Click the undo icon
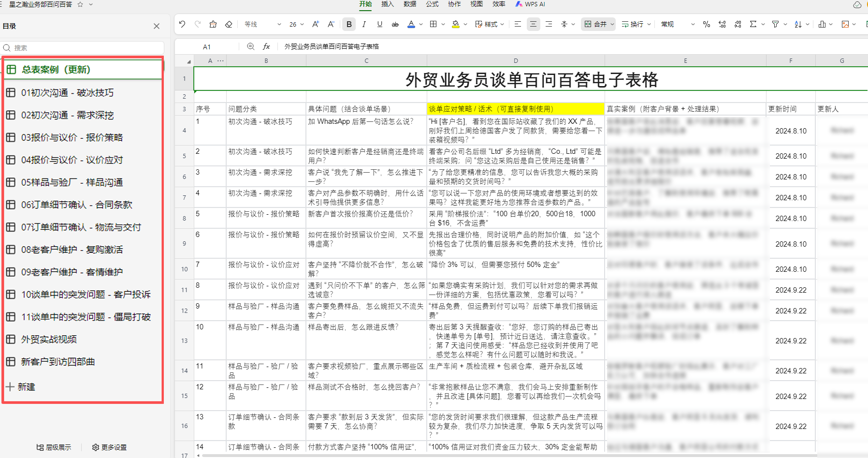 tap(182, 24)
